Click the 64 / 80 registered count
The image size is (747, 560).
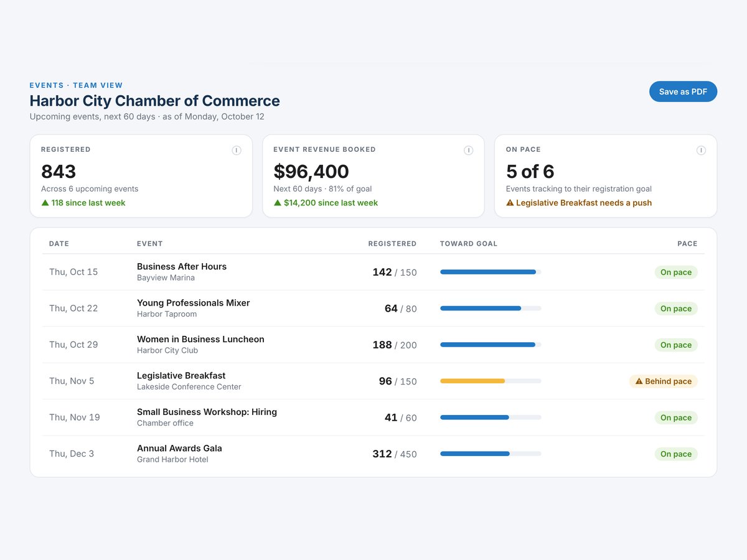[x=401, y=309]
